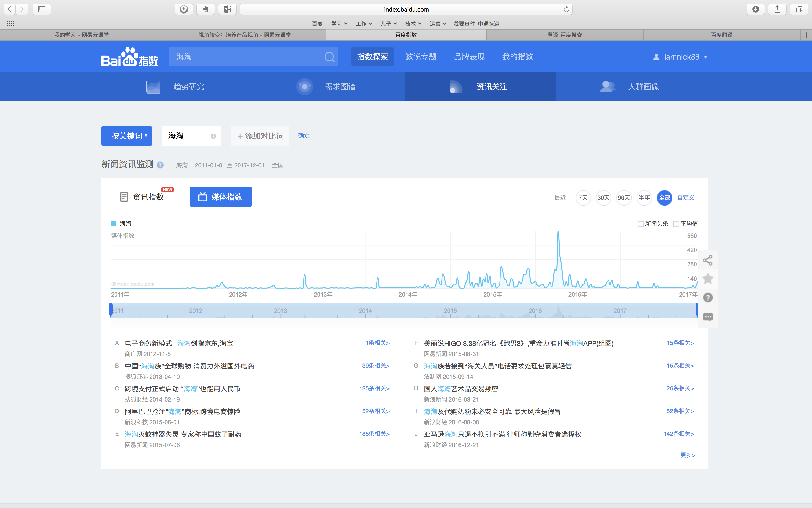
Task: Click the Evernote elephant extension icon
Action: (x=205, y=9)
